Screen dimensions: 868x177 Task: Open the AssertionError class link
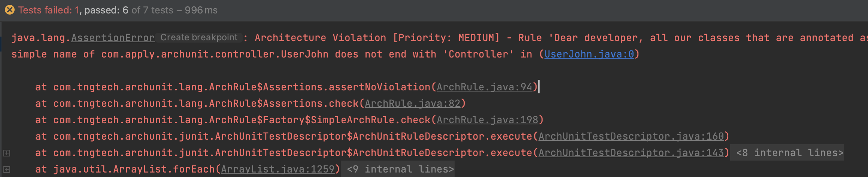[113, 38]
